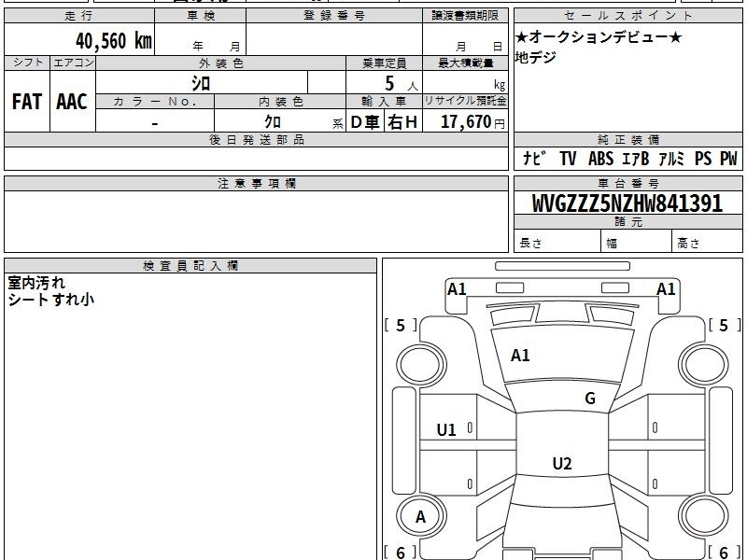Screen dimensions: 747x560
Task: Click 純正装備 header
Action: click(628, 139)
